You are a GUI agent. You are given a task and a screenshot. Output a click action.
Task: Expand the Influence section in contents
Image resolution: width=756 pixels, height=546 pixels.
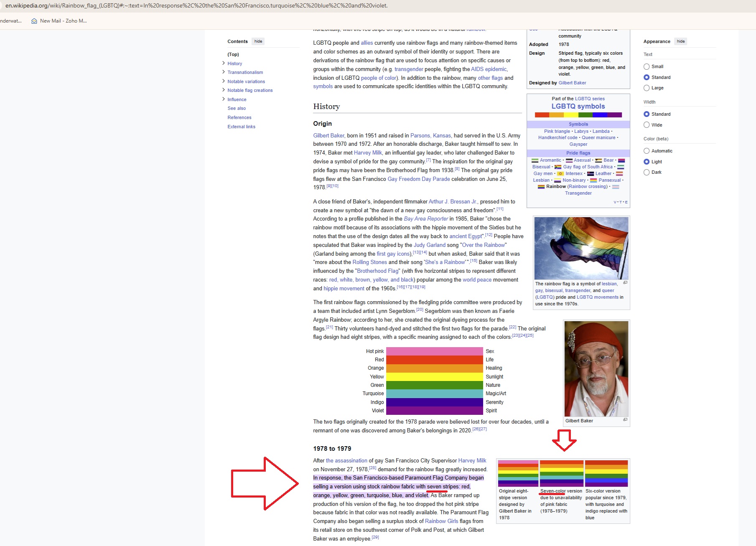point(224,99)
